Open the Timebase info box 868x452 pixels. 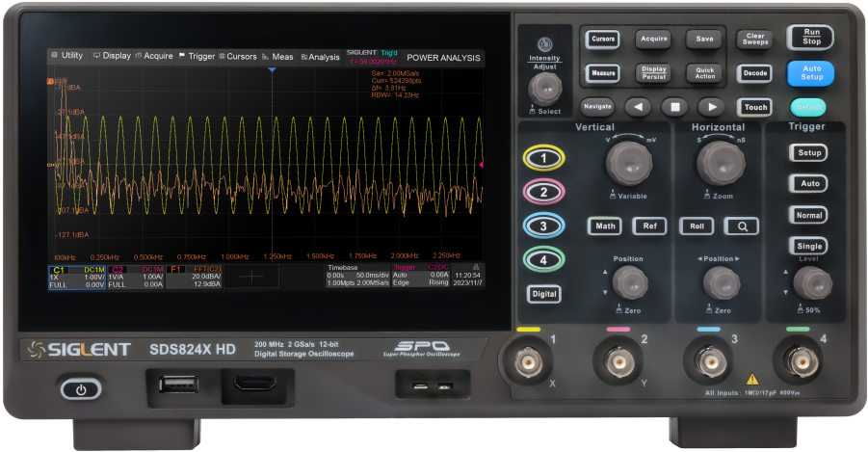coord(357,276)
